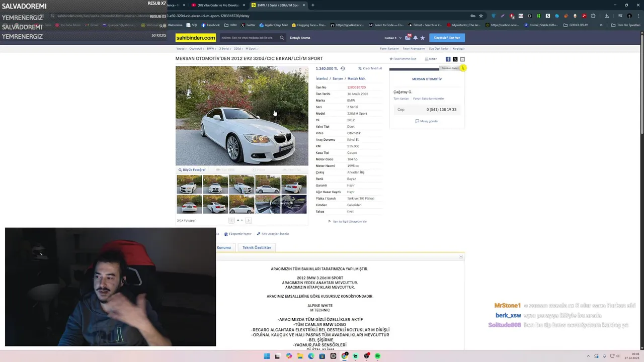Share listing on Facebook
The width and height of the screenshot is (644, 362).
tap(448, 59)
